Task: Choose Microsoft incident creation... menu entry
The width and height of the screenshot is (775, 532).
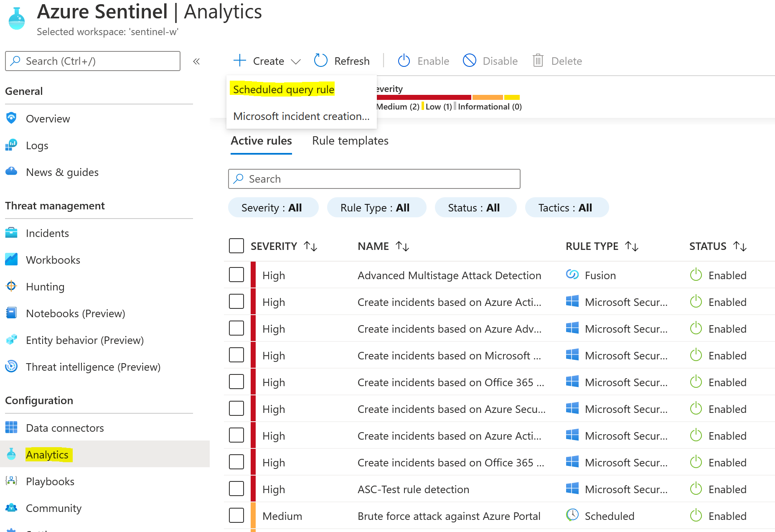Action: [301, 116]
